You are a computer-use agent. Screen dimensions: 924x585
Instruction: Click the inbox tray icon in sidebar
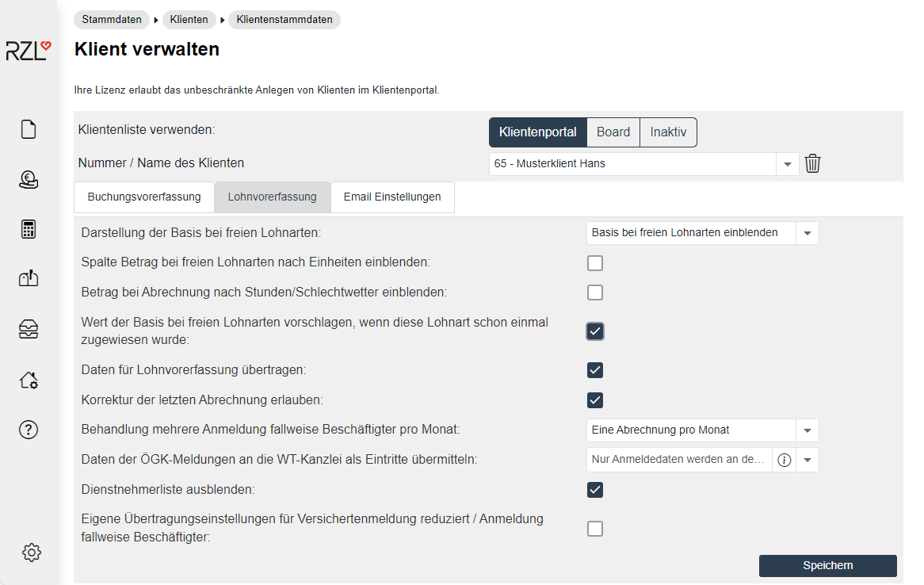point(29,330)
